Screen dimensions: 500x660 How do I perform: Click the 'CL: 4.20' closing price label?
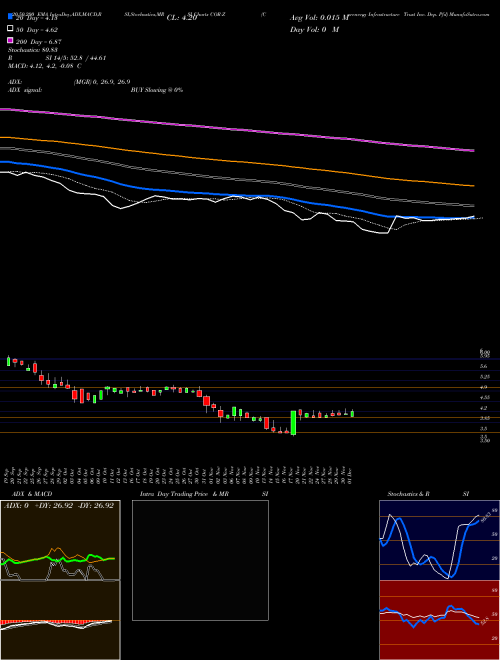tap(182, 18)
